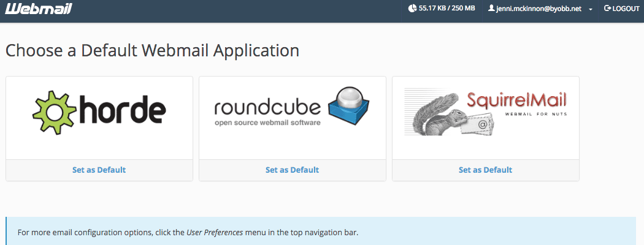Image resolution: width=644 pixels, height=245 pixels.
Task: Open the SquirrelMail webmail application logo
Action: pyautogui.click(x=486, y=111)
